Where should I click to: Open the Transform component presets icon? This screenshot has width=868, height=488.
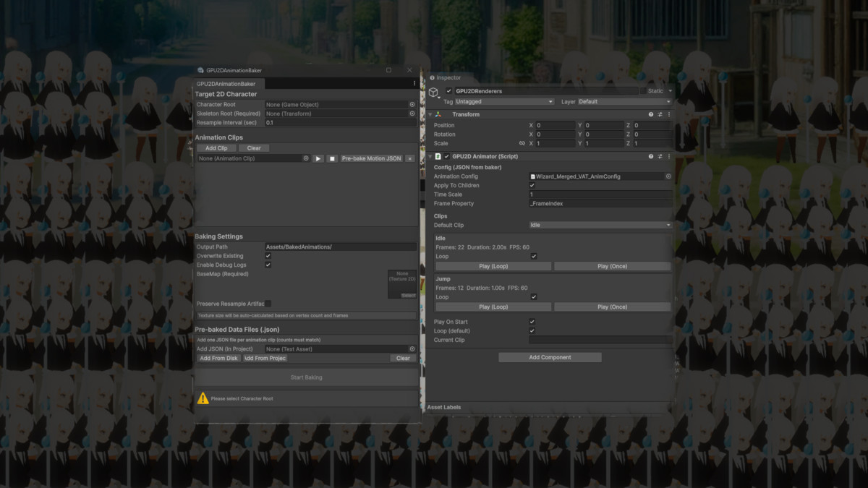coord(660,114)
